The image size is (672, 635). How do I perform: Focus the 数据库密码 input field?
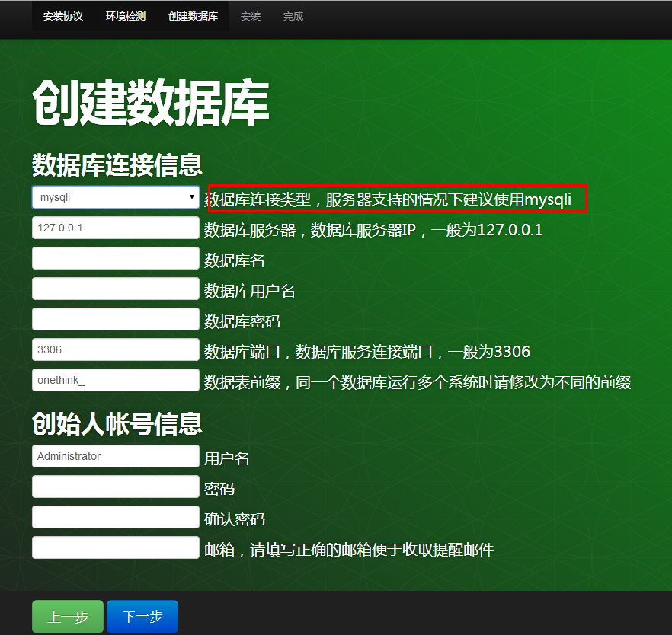[115, 319]
